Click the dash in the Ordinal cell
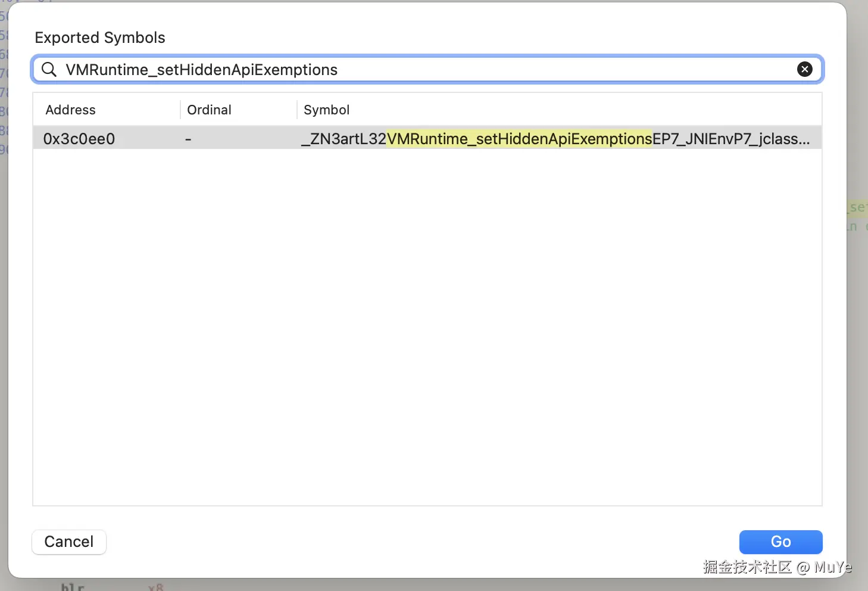The image size is (868, 591). point(188,138)
